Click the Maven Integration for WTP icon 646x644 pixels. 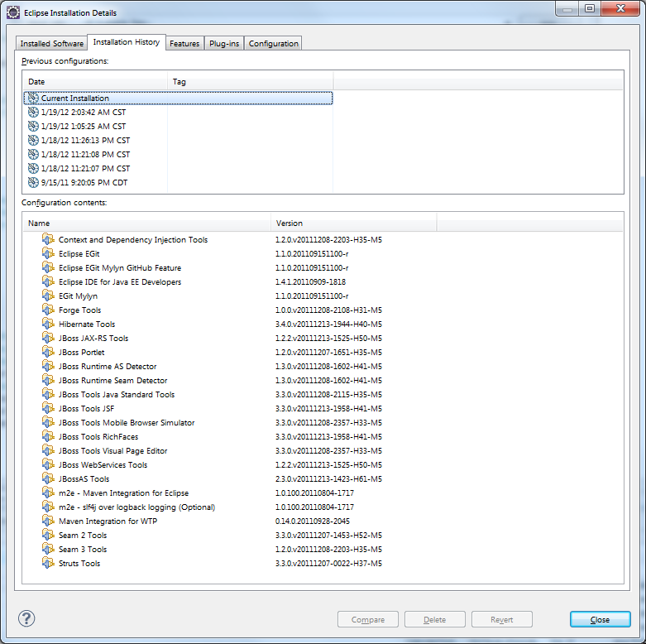click(48, 521)
